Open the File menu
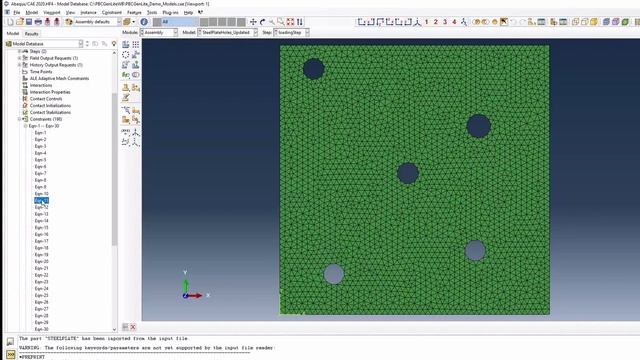 click(x=17, y=13)
